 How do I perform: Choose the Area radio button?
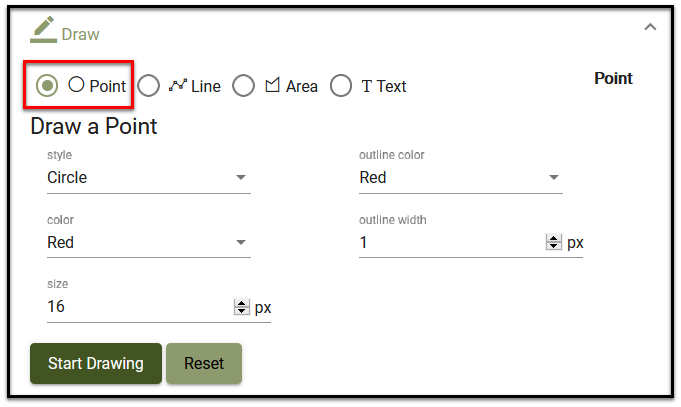coord(243,86)
